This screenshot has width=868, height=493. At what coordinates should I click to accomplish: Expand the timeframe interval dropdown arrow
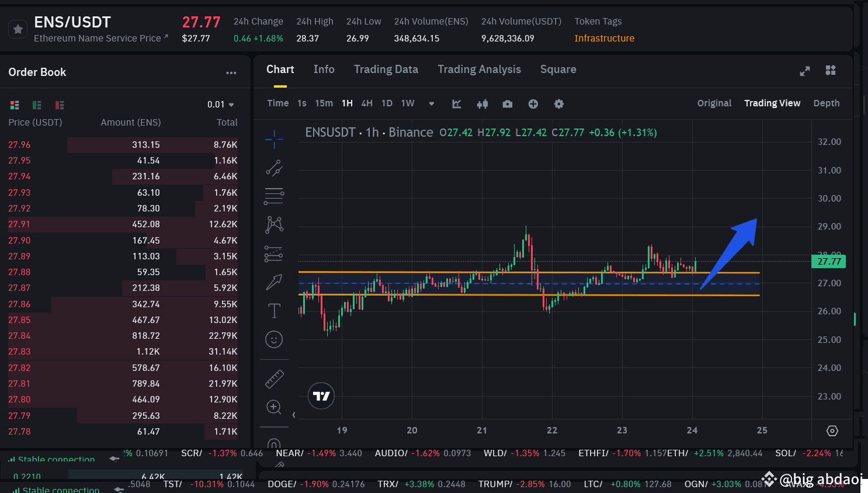431,103
